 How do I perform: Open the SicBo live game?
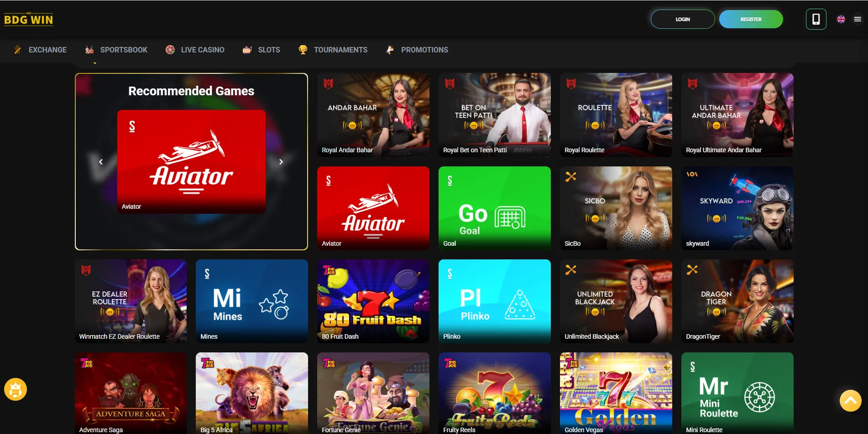616,208
